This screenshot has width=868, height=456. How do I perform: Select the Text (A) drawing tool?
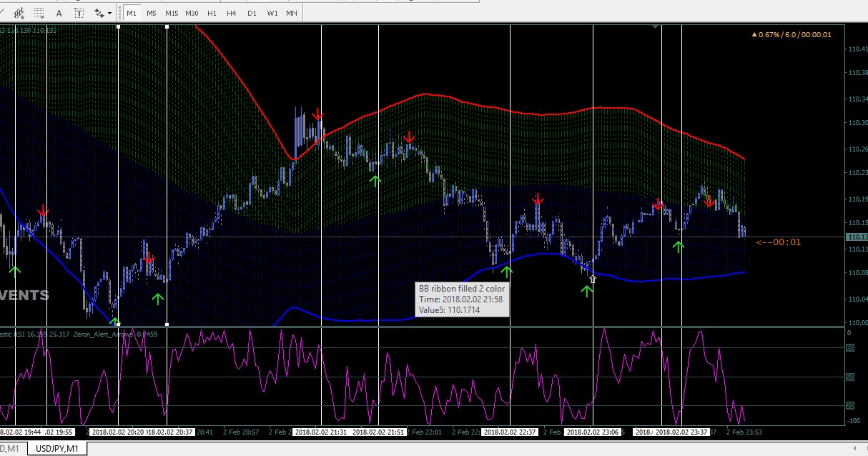tap(59, 13)
